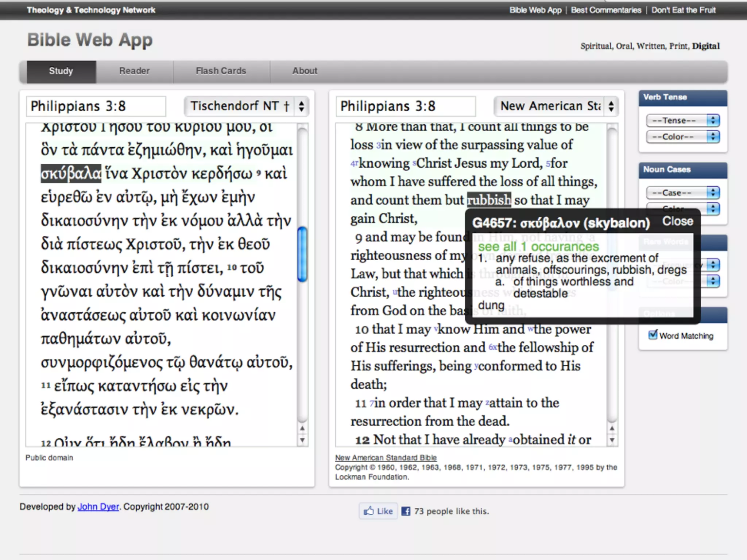Open the Noun Cases Case dropdown
Screen dimensions: 747x560
tap(683, 192)
